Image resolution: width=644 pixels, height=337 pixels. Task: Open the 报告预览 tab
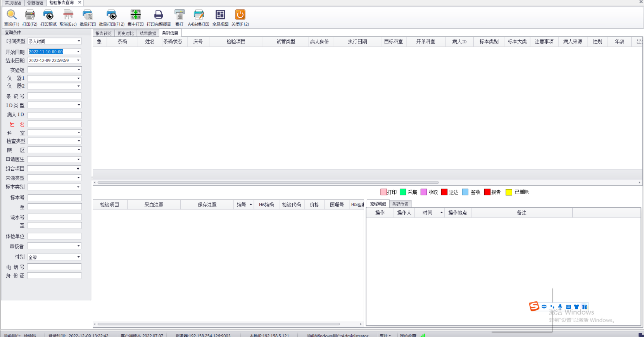point(104,33)
